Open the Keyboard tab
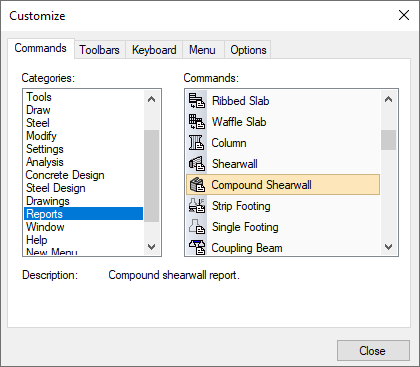This screenshot has height=367, width=420. [x=154, y=50]
